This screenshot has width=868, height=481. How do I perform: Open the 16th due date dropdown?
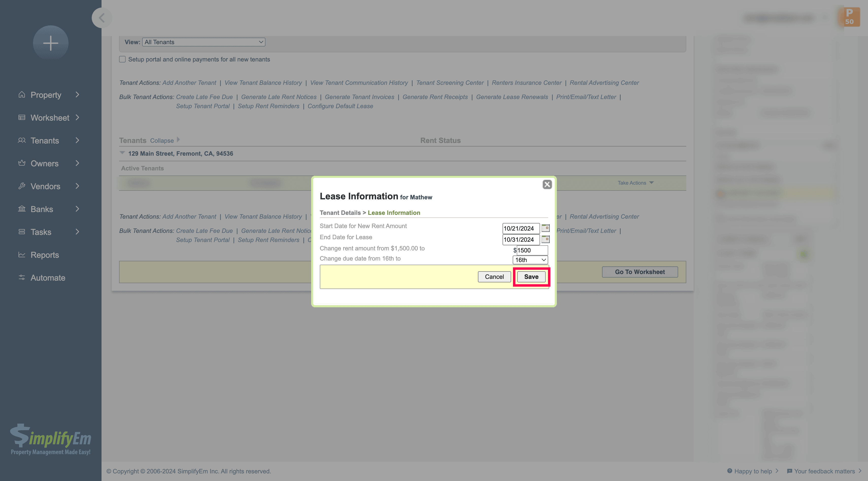pos(530,260)
